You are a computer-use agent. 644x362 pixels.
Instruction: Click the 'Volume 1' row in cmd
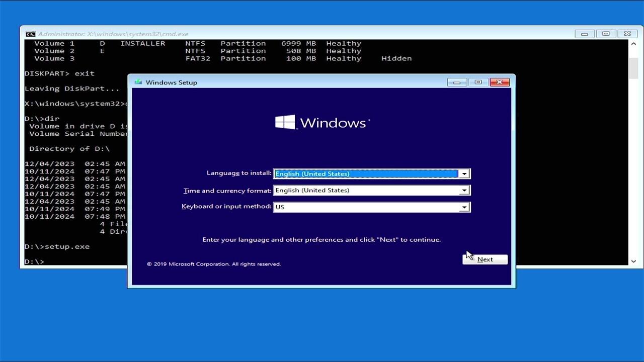(198, 43)
